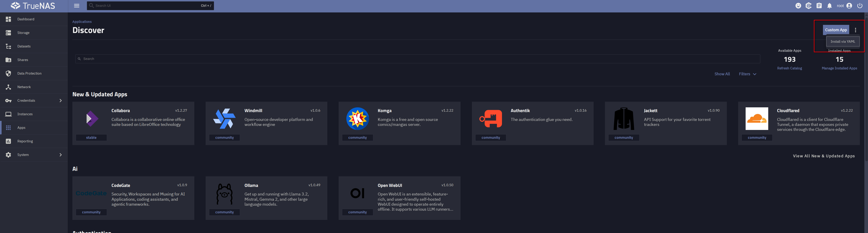Toggle the hamburger sidebar menu

click(77, 6)
